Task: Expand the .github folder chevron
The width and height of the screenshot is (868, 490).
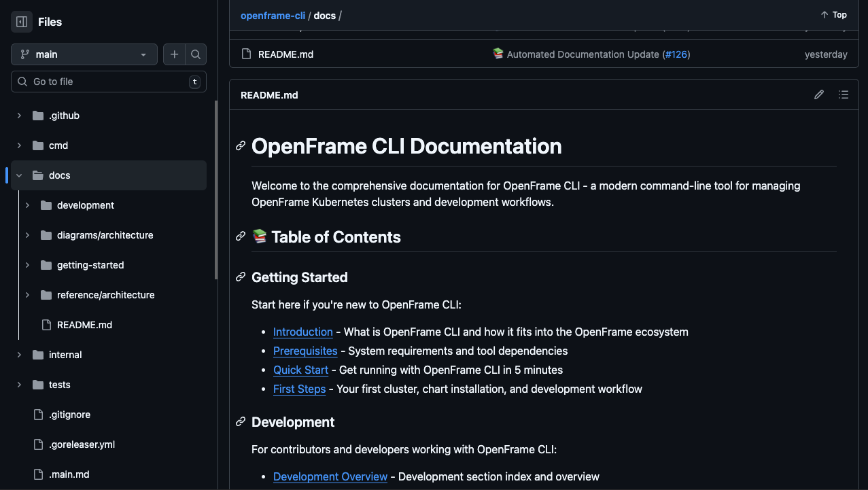Action: [x=19, y=116]
